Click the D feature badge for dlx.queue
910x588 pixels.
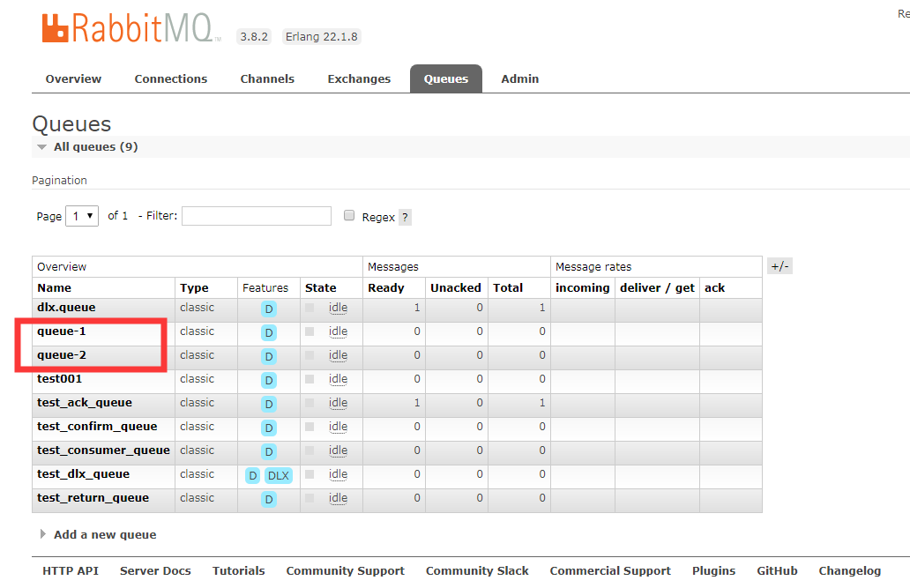[269, 309]
